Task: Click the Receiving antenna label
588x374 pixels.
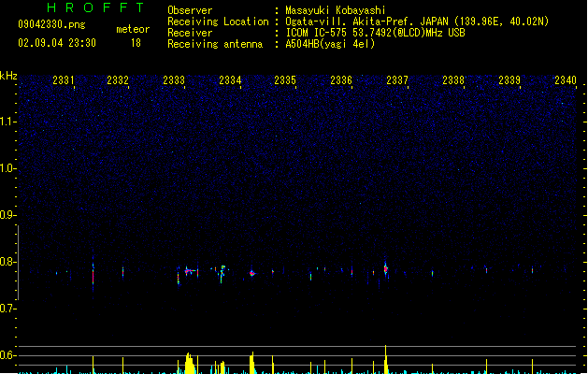Action: click(x=215, y=44)
